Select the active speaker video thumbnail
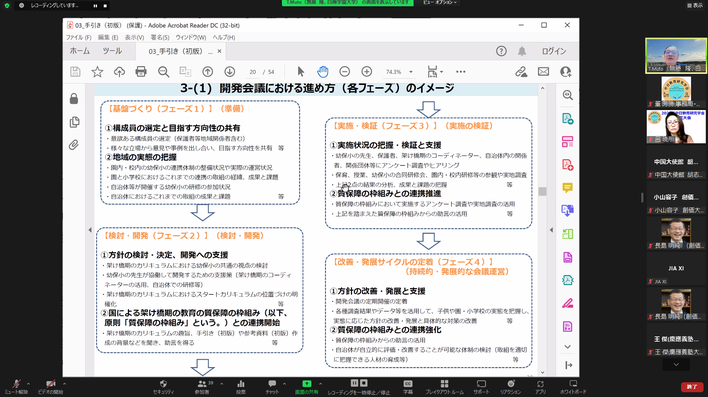This screenshot has height=397, width=708. click(x=676, y=56)
